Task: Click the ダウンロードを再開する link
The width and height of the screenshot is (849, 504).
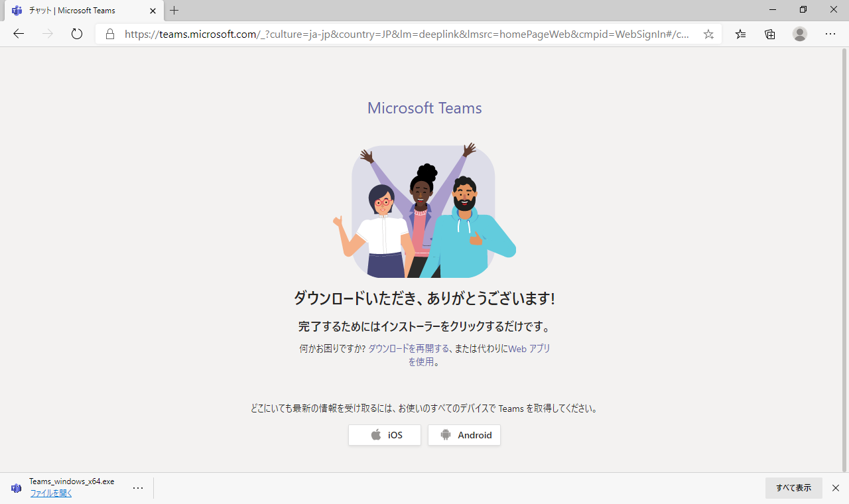Action: point(409,348)
